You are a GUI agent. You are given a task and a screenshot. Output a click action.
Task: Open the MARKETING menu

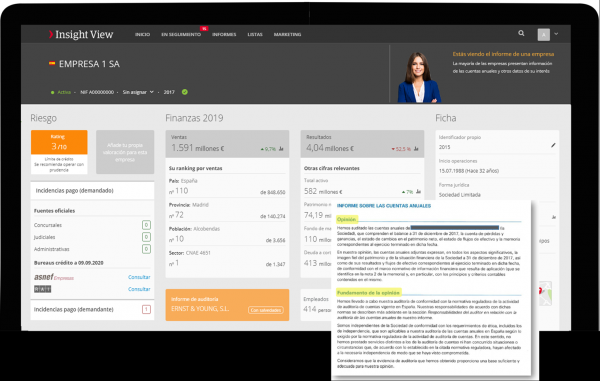pos(287,34)
